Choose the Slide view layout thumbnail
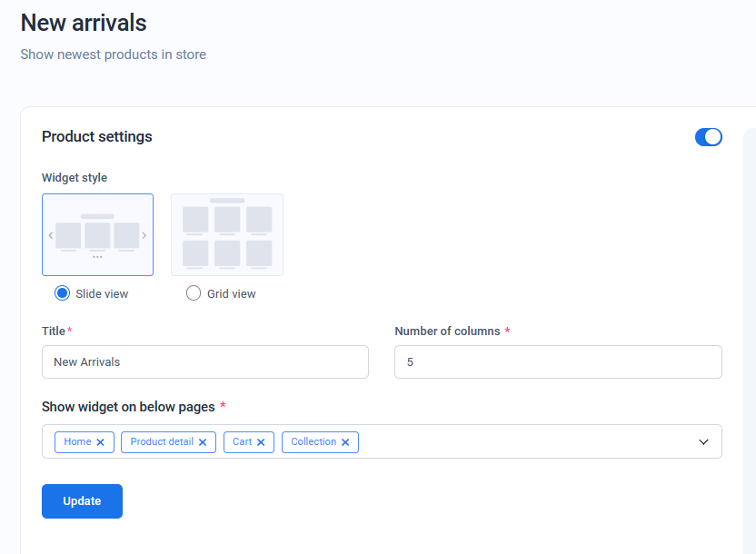756x554 pixels. click(x=98, y=234)
